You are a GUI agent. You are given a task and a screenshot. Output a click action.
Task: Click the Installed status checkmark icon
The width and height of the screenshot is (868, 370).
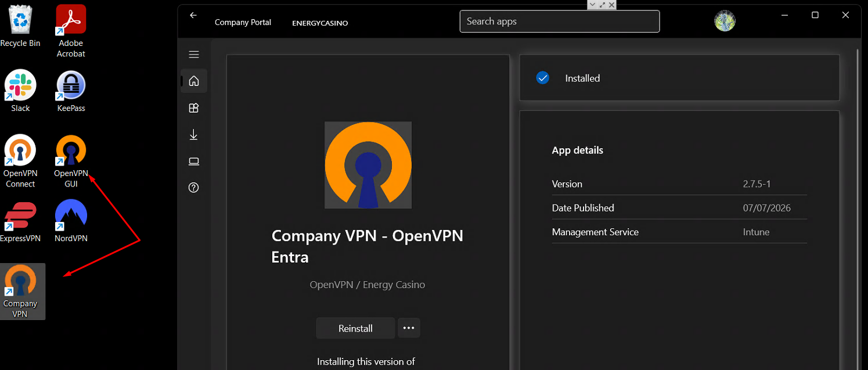(x=543, y=78)
